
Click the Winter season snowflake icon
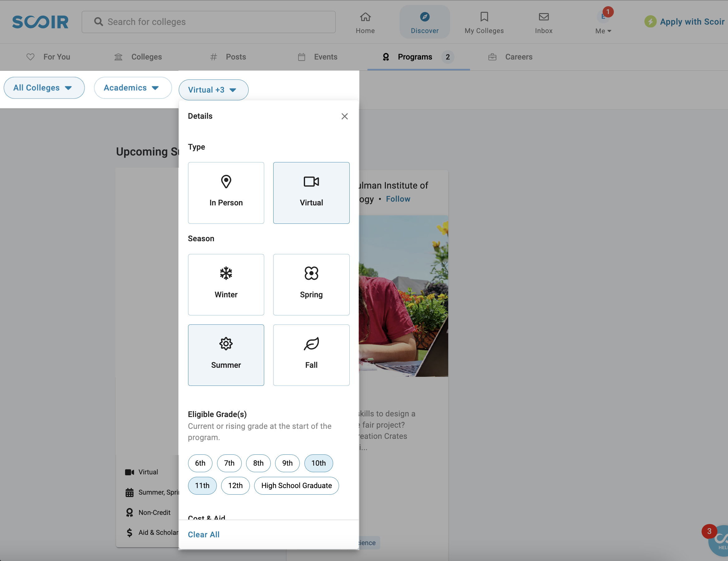(226, 273)
